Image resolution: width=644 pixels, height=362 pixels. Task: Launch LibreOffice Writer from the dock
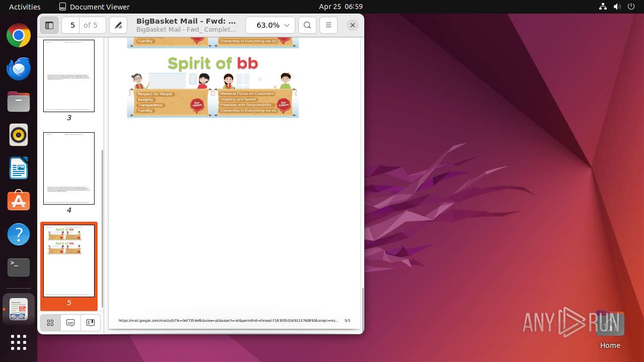pyautogui.click(x=19, y=168)
